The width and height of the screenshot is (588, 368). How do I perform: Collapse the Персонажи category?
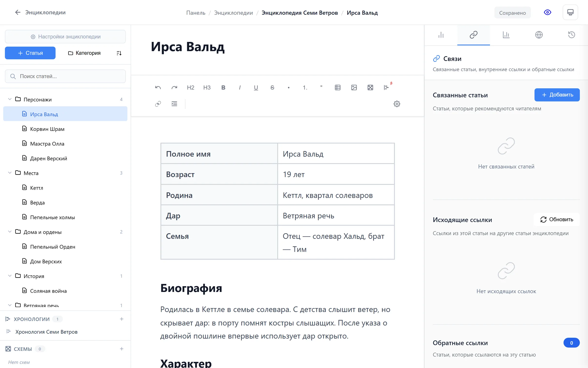[x=10, y=99]
